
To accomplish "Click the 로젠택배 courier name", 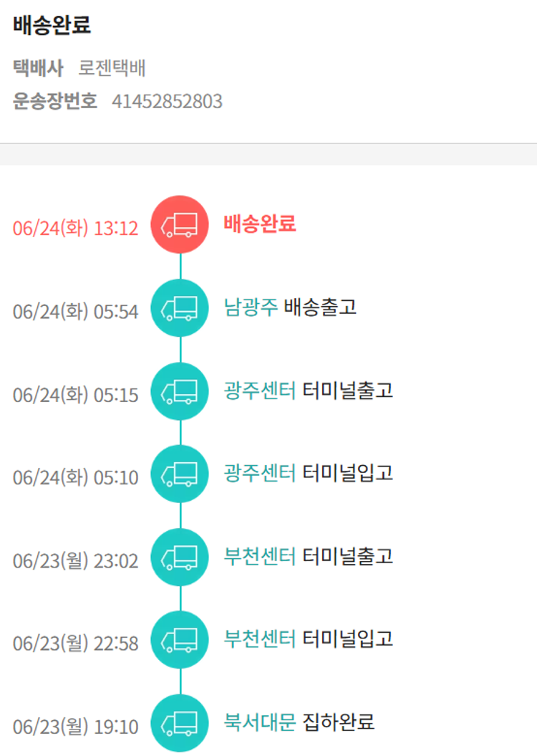I will 112,69.
